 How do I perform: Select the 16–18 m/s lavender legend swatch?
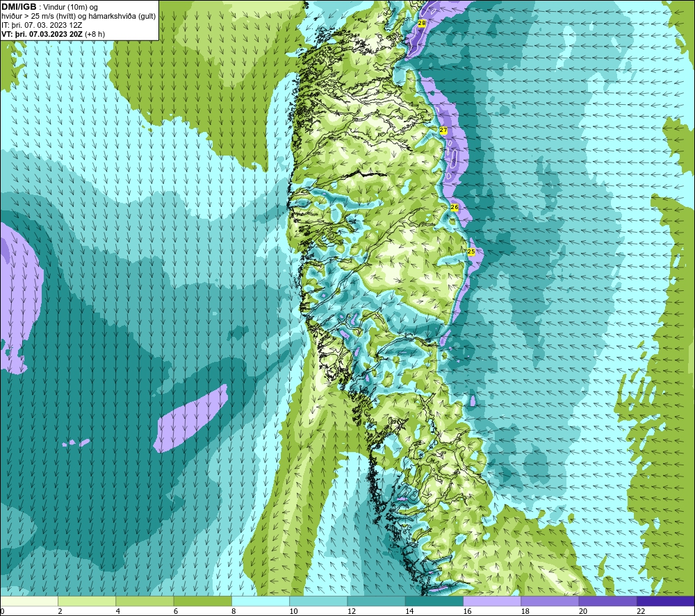pos(492,601)
